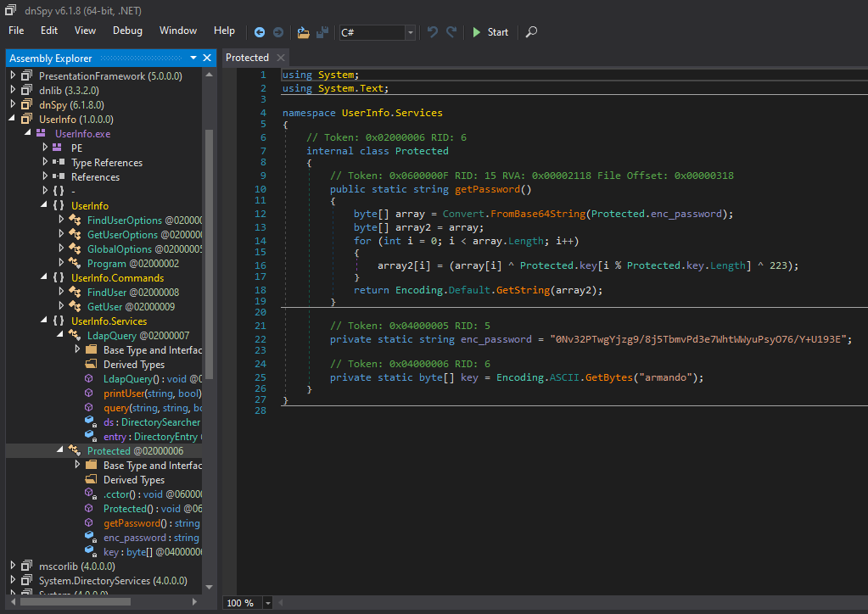This screenshot has height=614, width=868.
Task: Expand the PresentationFramework assembly node
Action: click(13, 76)
